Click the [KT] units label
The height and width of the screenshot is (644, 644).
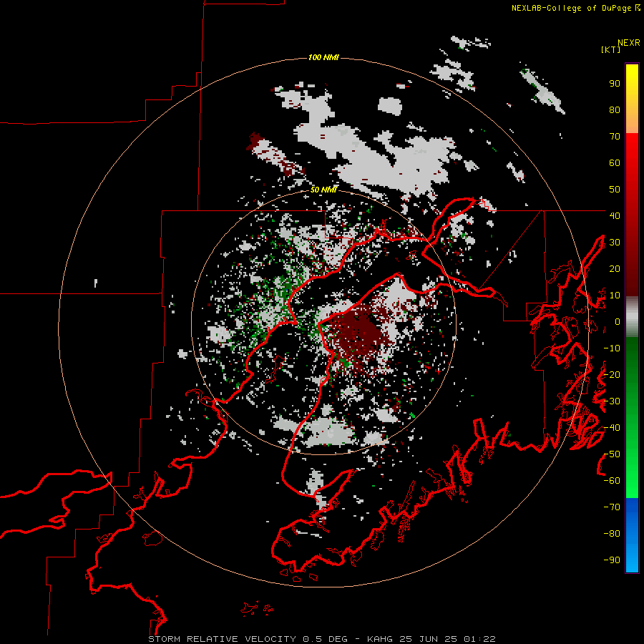tap(610, 49)
